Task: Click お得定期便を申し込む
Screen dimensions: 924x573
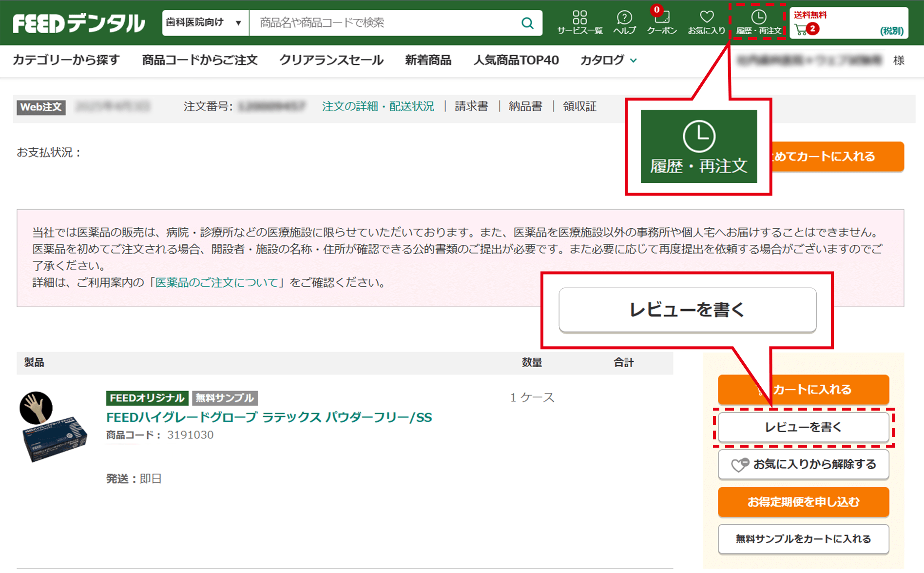Action: pos(803,501)
